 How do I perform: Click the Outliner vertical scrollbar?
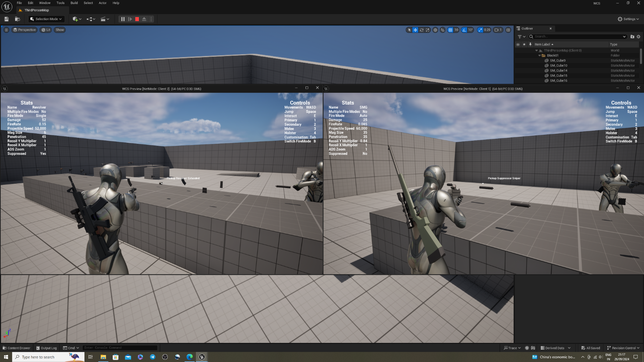pos(641,56)
